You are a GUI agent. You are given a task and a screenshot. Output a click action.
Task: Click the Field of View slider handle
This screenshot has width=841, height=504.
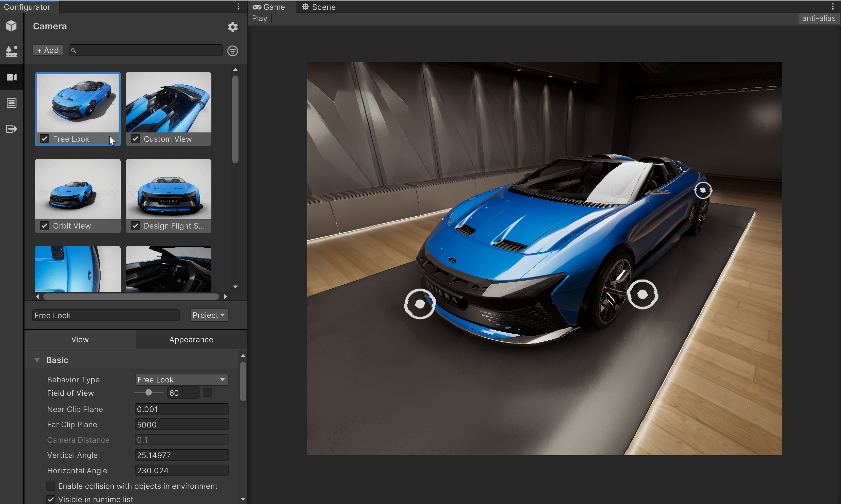[149, 393]
